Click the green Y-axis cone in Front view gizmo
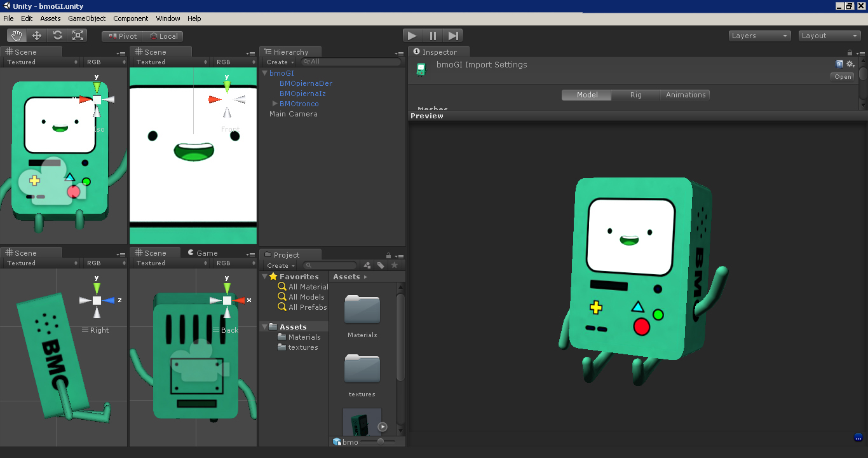 click(227, 87)
